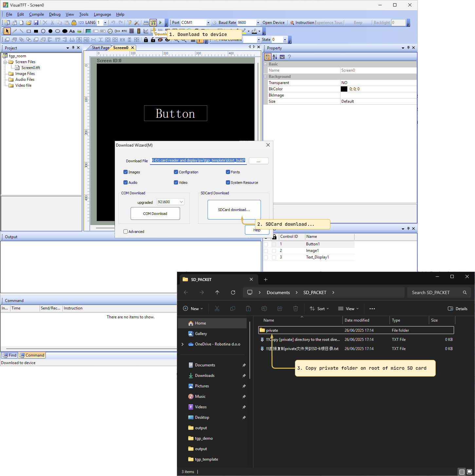Switch to the Start Page tab
475x476 pixels.
(100, 48)
